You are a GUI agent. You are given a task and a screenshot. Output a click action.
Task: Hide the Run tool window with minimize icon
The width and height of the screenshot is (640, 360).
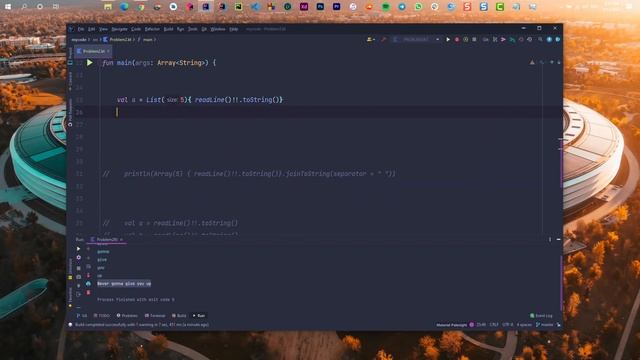click(x=558, y=240)
